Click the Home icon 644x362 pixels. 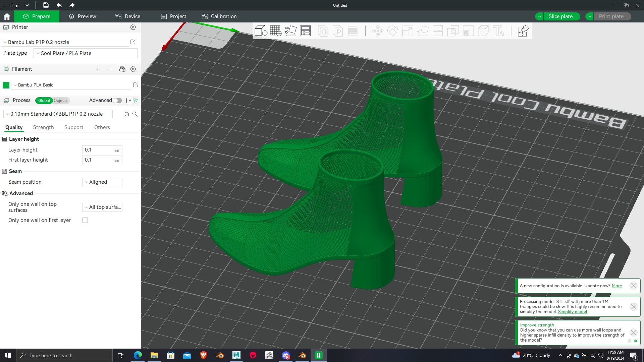7,16
